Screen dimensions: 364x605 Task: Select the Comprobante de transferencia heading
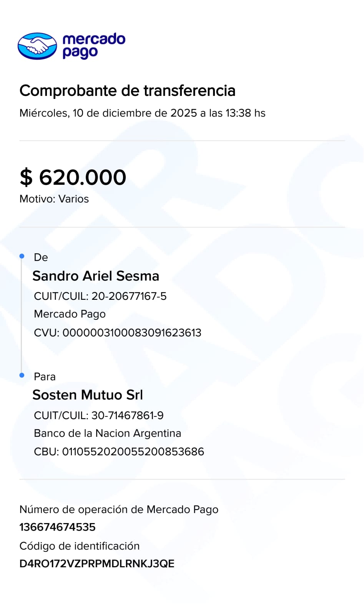[x=127, y=91]
